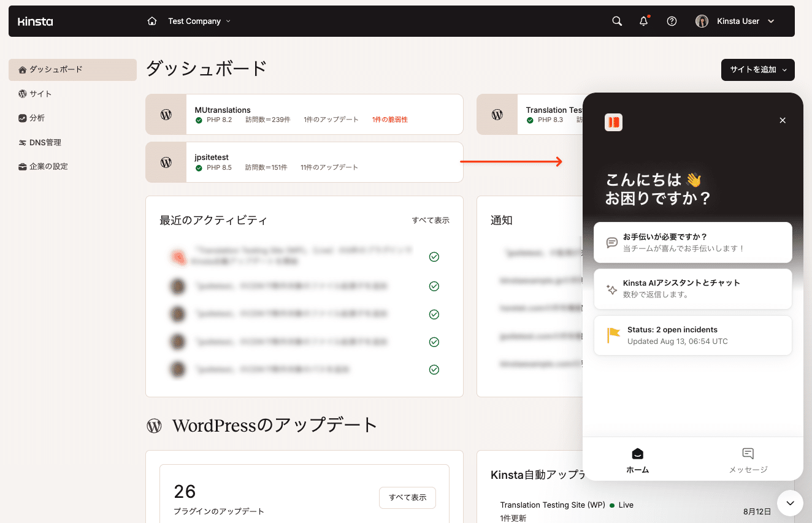Click the chat bubble icon in help card
The image size is (812, 523).
pyautogui.click(x=611, y=243)
